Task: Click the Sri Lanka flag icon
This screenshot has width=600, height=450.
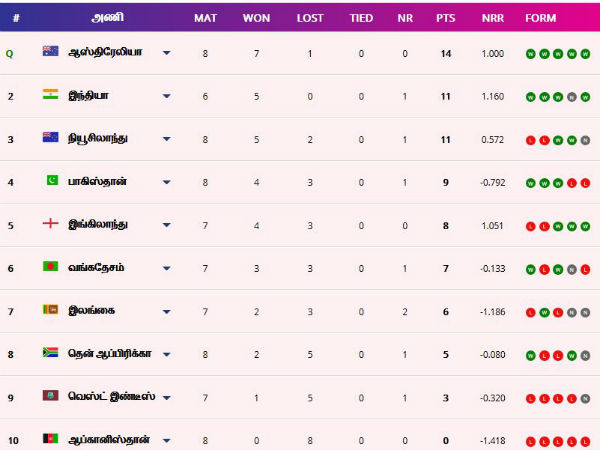Action: click(50, 311)
